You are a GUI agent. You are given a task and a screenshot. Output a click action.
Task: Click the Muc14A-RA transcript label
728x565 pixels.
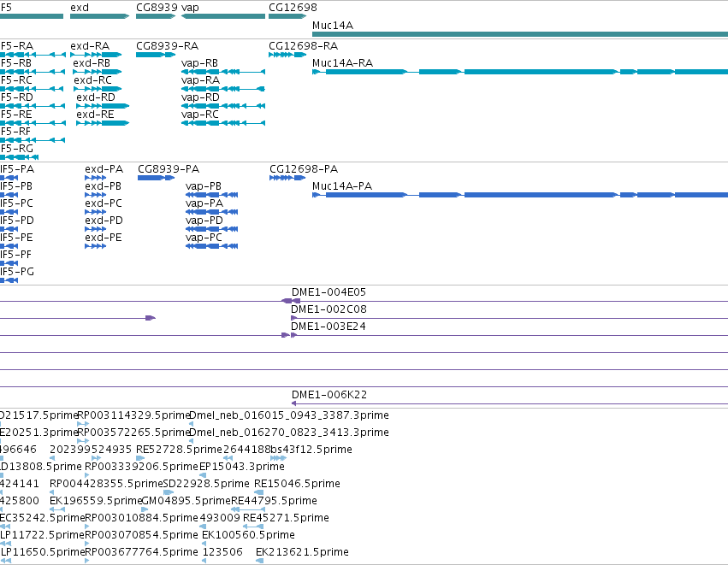coord(343,63)
